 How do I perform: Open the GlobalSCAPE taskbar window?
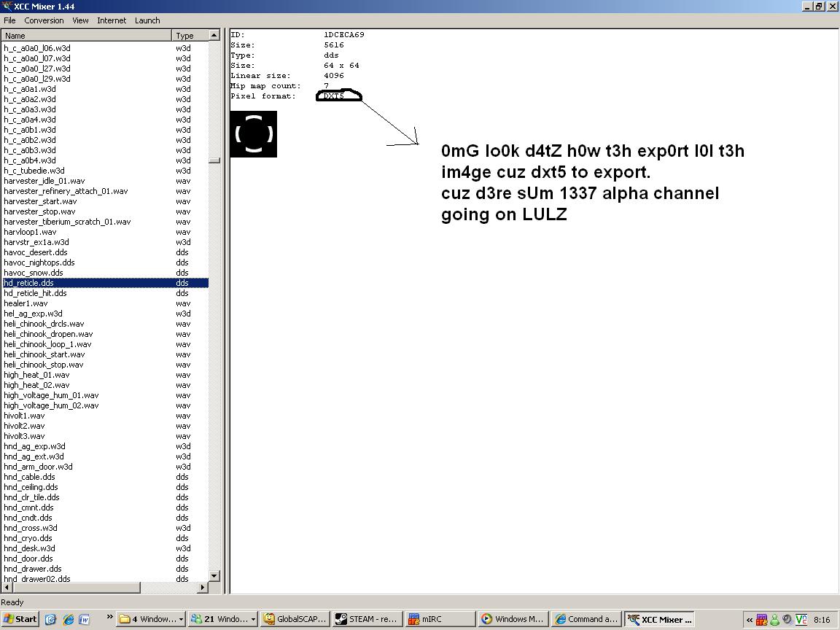pyautogui.click(x=295, y=619)
